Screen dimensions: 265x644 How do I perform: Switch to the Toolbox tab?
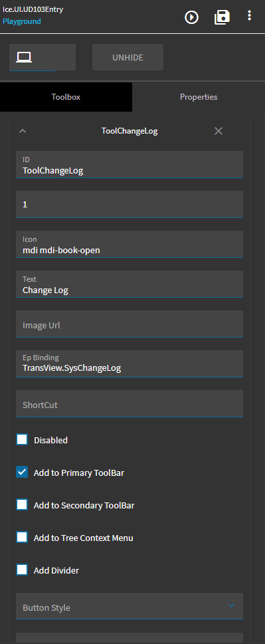(66, 97)
